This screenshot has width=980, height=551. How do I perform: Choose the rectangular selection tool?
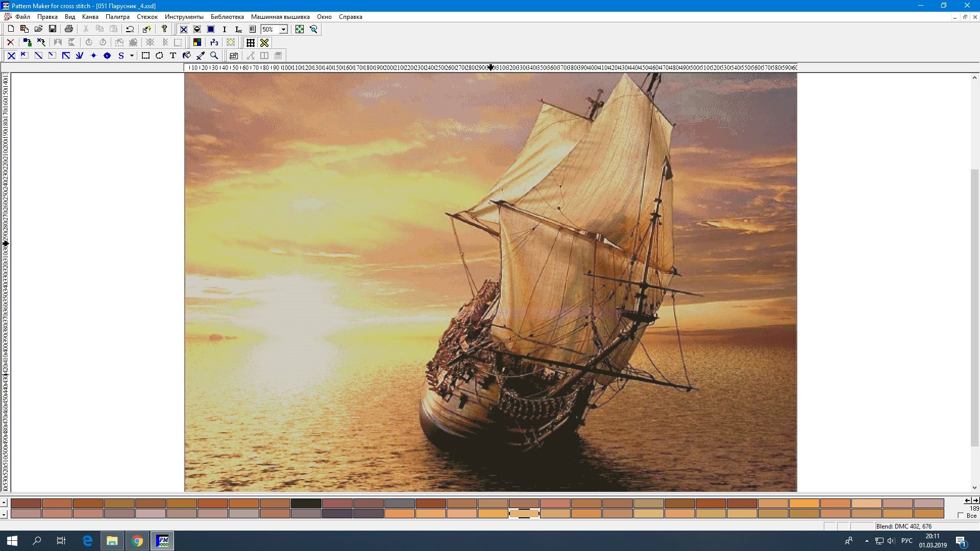pos(145,56)
